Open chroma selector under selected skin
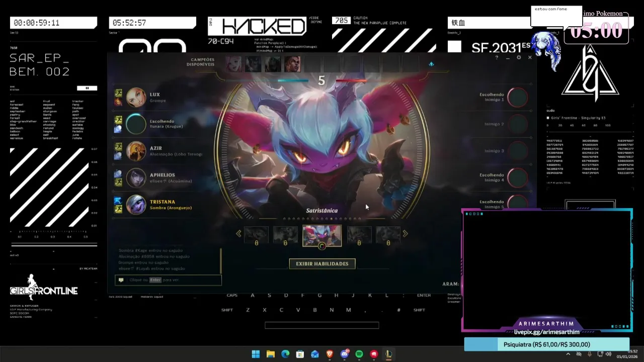Viewport: 644px width, 362px height. 322,246
